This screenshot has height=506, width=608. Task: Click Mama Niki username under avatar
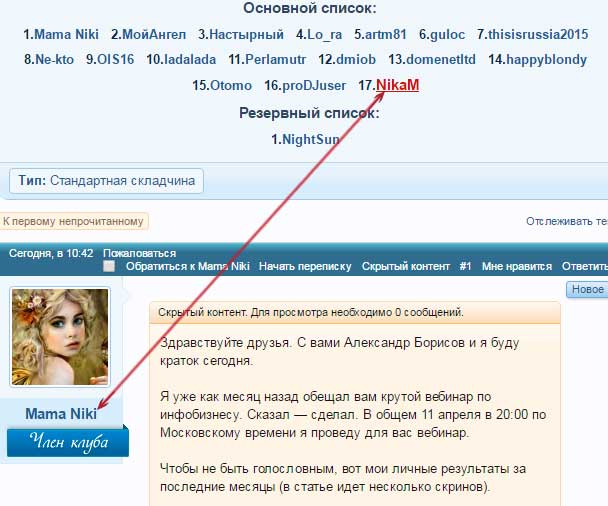61,414
